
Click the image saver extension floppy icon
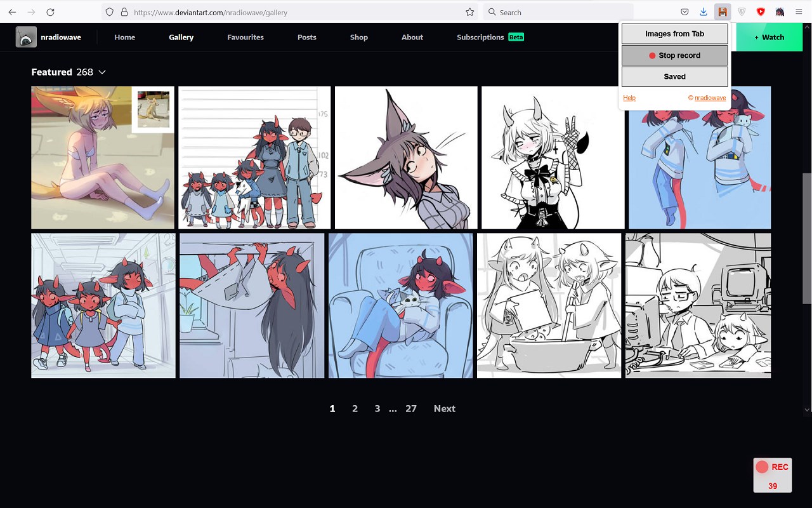pos(722,12)
